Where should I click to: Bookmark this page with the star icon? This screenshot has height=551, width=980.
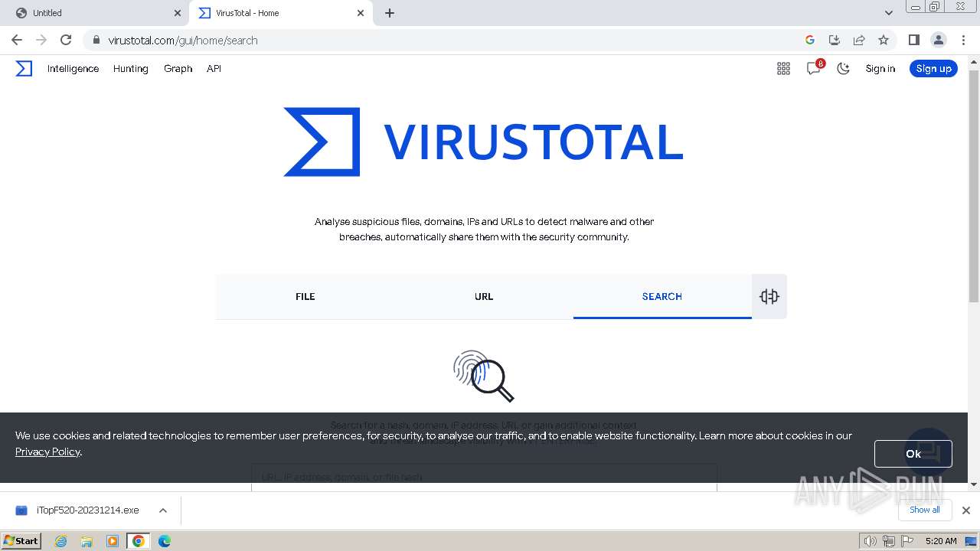pos(884,40)
